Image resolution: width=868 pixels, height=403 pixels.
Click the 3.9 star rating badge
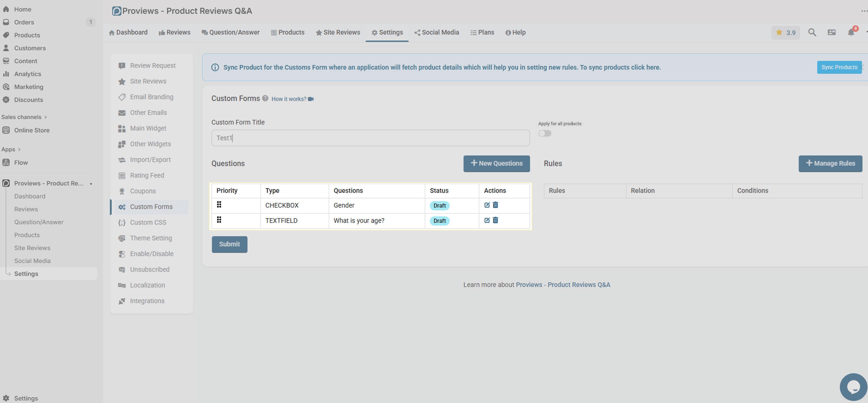pos(785,33)
